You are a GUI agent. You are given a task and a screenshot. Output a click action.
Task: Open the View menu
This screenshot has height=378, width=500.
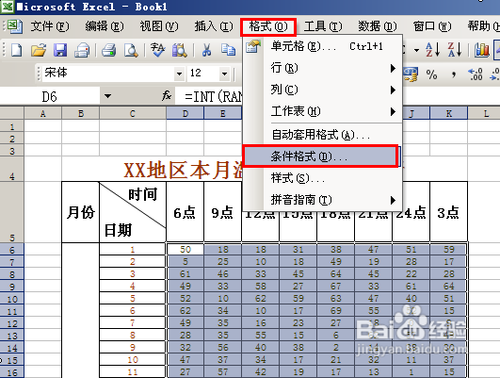(159, 26)
